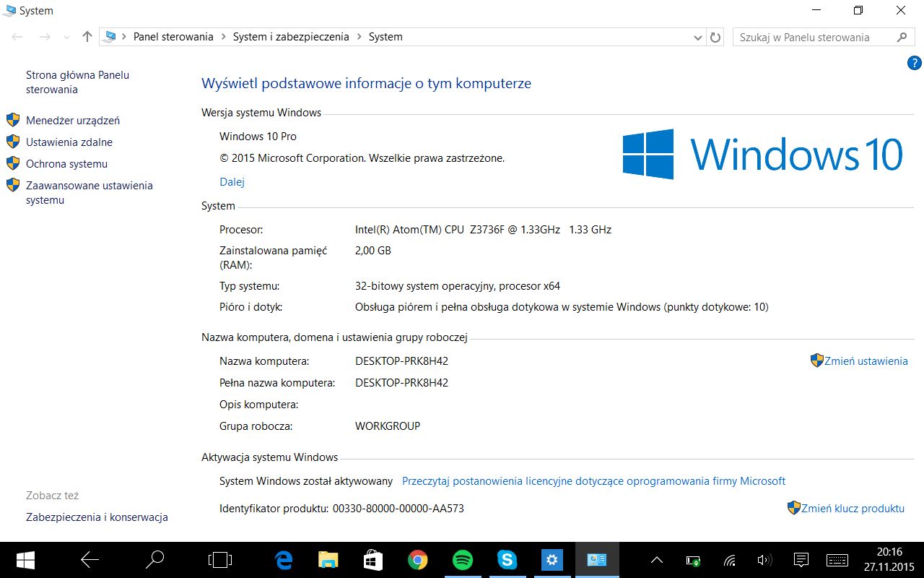Open recent locations dropdown arrow
The height and width of the screenshot is (578, 924).
(x=66, y=37)
